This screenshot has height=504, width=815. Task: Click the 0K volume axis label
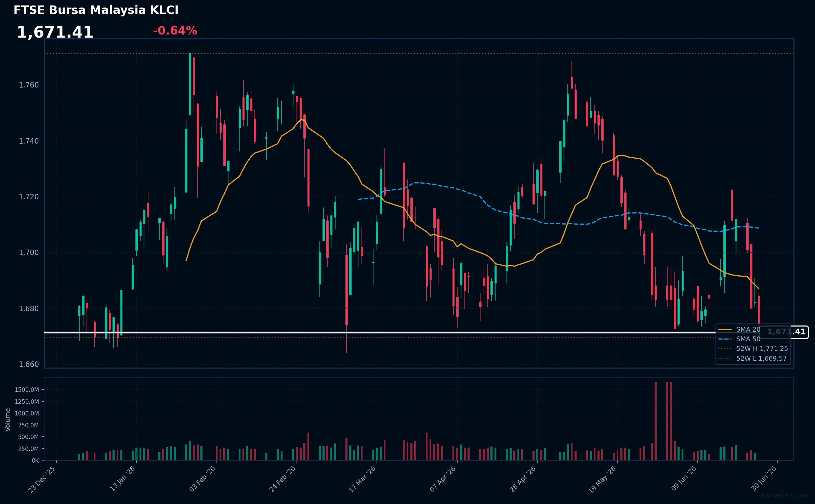coord(35,461)
